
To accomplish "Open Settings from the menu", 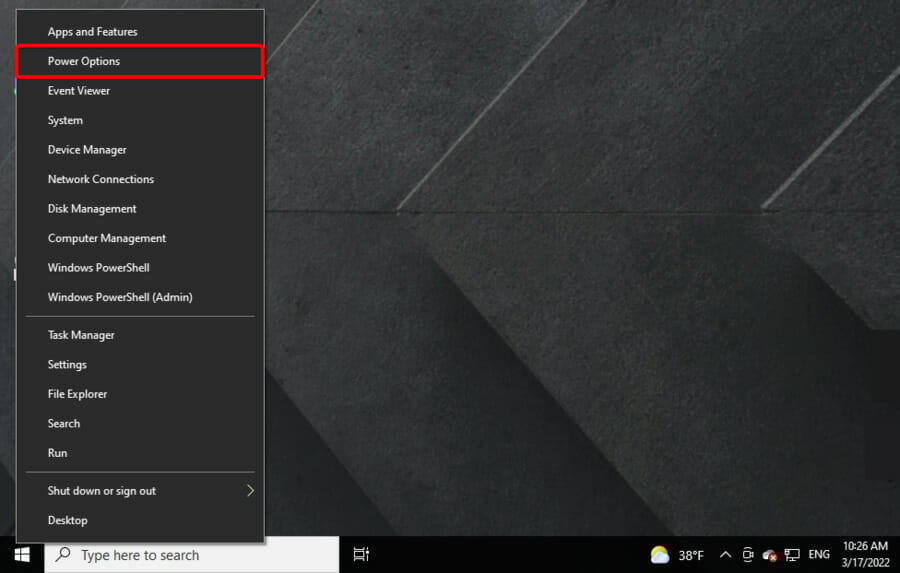I will click(x=140, y=364).
